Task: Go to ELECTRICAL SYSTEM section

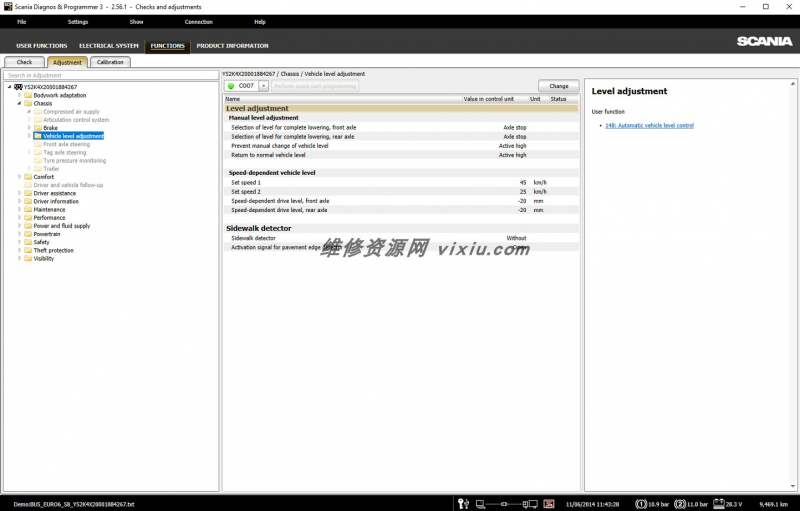Action: (x=109, y=46)
